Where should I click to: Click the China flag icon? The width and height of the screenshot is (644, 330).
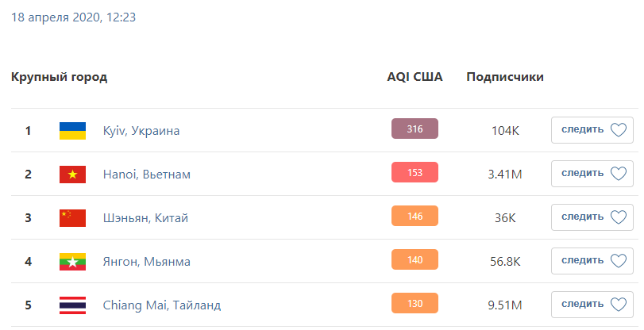point(72,217)
